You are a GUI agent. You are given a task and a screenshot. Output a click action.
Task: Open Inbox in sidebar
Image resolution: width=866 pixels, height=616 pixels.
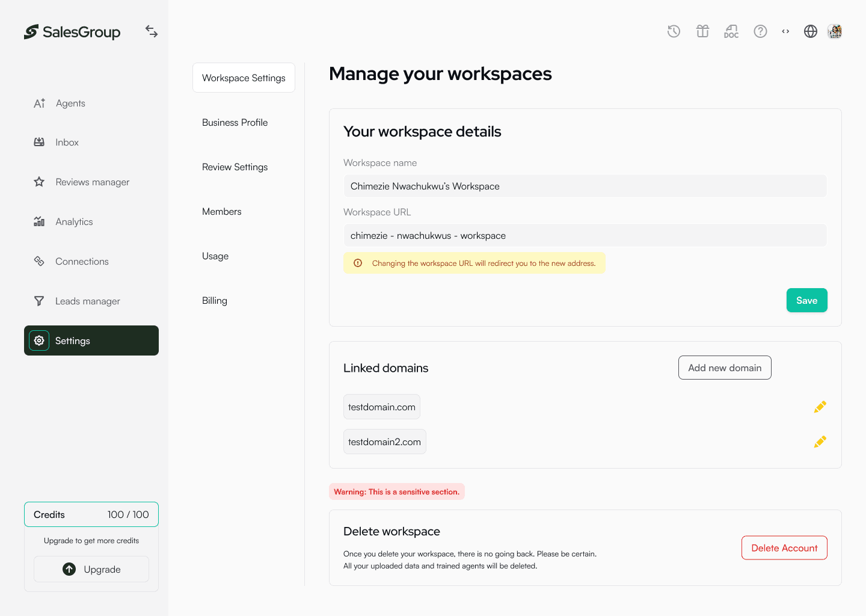(91, 142)
